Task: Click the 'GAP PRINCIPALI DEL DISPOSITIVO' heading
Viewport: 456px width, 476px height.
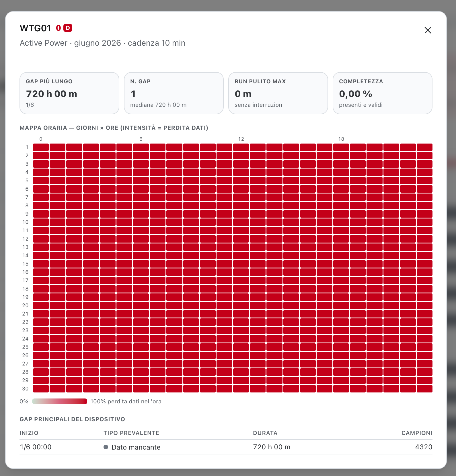Action: 72,419
